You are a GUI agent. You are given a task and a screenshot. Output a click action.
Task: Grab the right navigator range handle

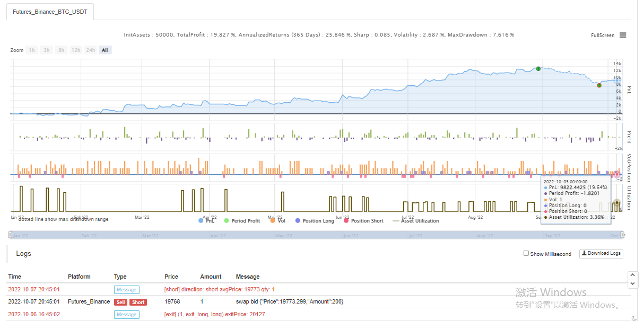[623, 235]
